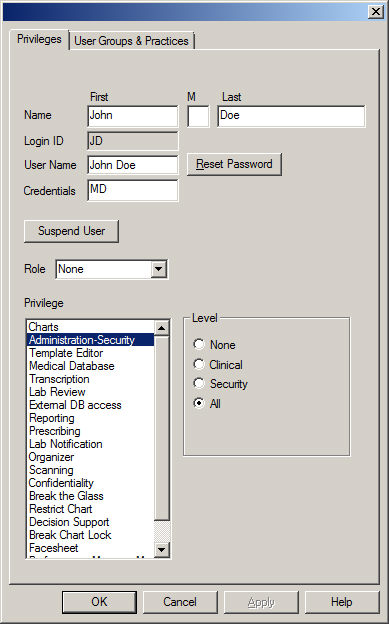Click the Suspend User button
Image resolution: width=389 pixels, height=624 pixels.
[x=71, y=231]
